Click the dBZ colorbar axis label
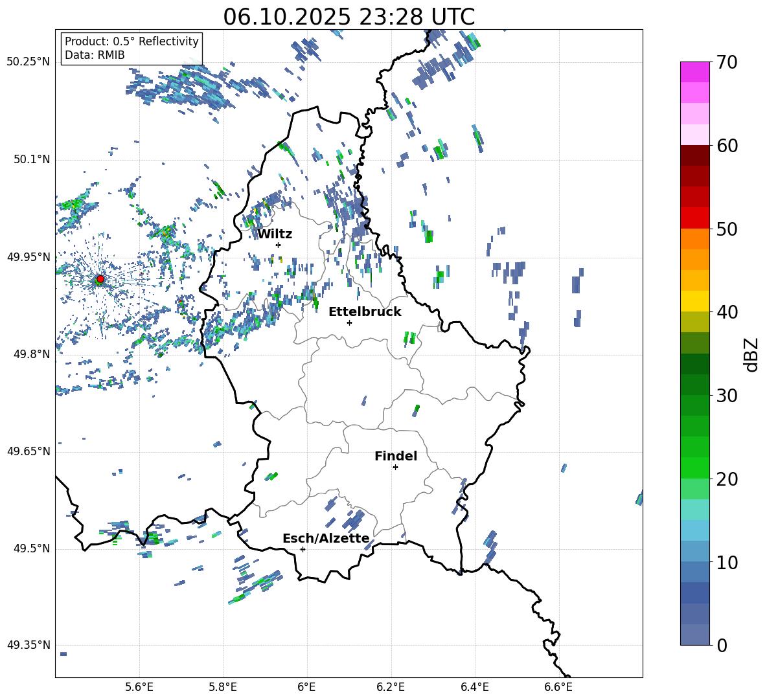 (x=752, y=354)
